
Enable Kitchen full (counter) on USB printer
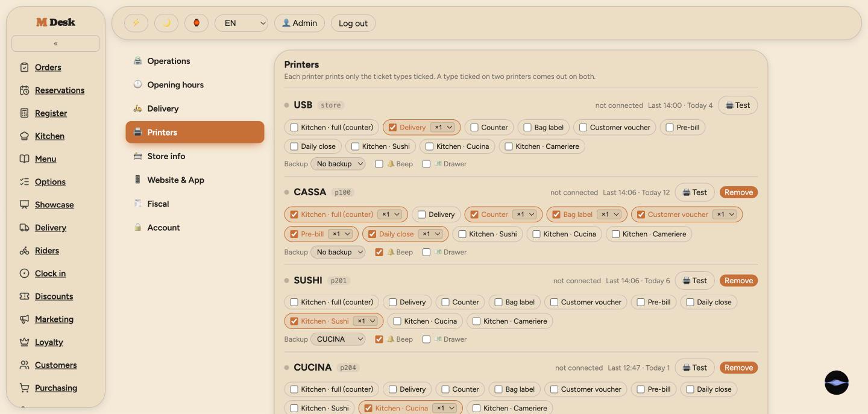click(294, 128)
